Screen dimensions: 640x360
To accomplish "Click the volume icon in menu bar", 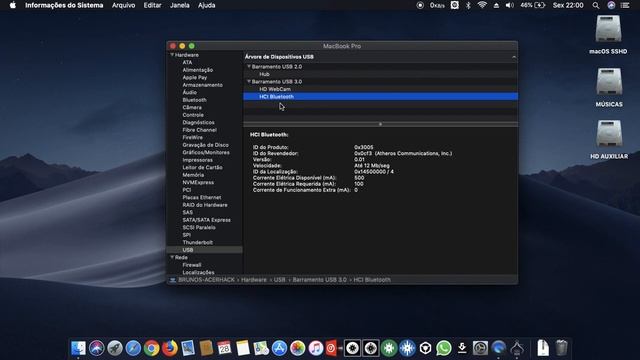I will [x=509, y=5].
